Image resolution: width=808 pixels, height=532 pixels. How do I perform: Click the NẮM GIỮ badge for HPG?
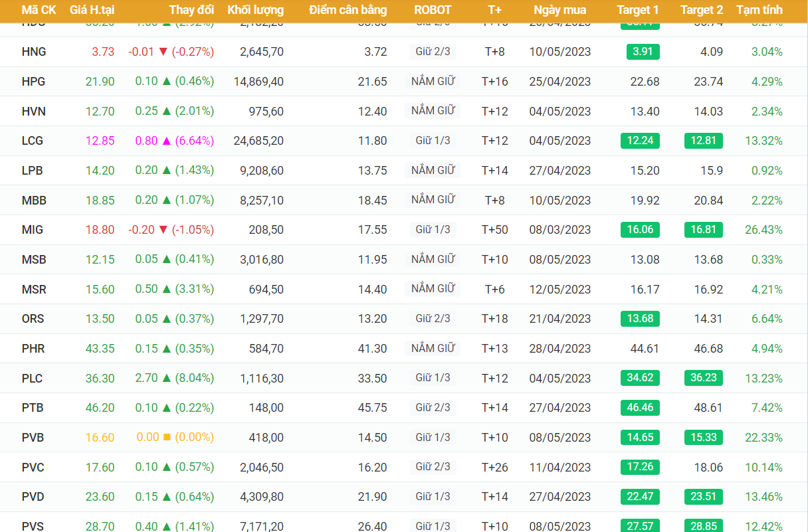coord(433,82)
